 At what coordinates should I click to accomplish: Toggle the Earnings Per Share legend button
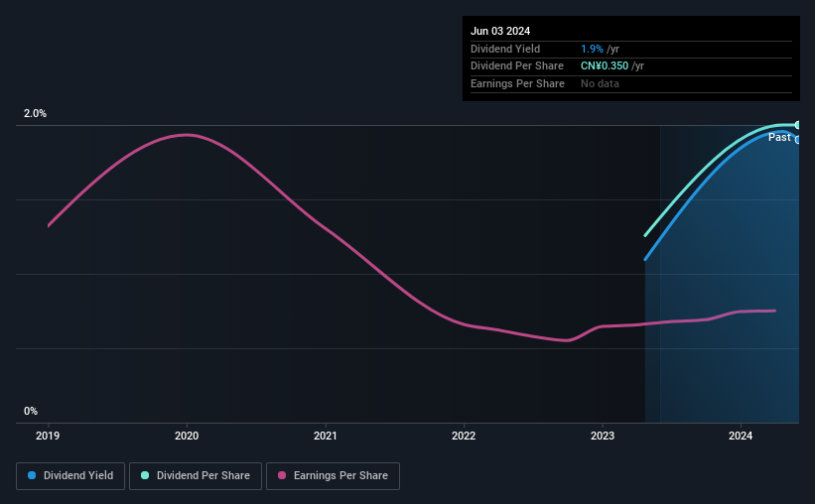click(333, 476)
